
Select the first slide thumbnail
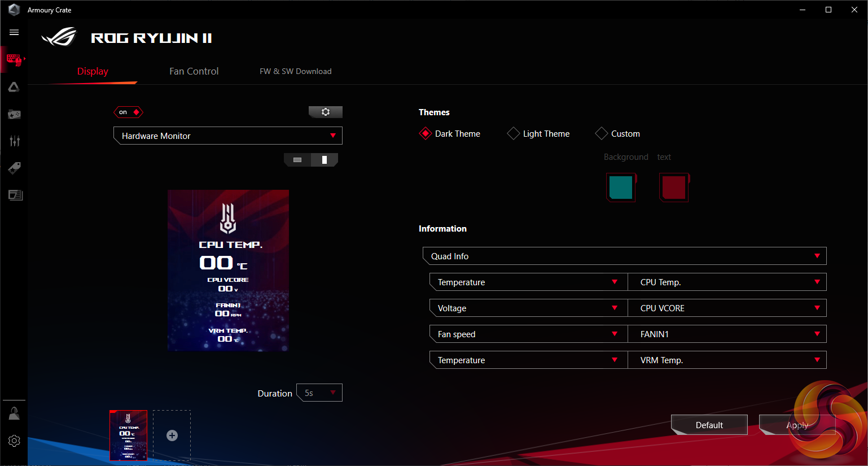click(129, 435)
